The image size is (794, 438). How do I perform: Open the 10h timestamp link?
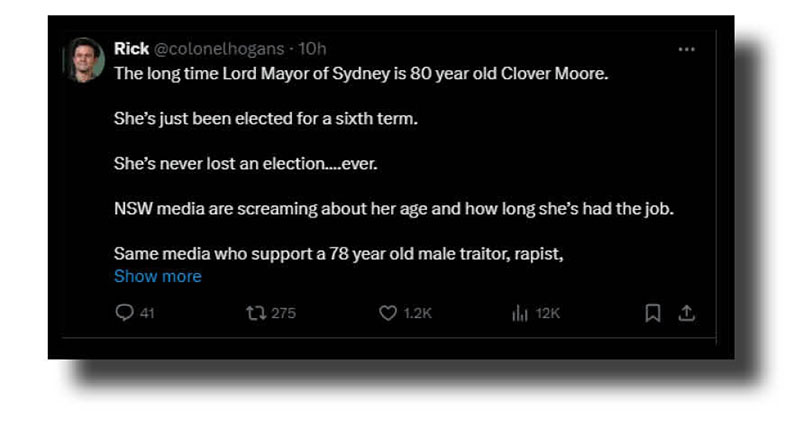click(x=312, y=48)
